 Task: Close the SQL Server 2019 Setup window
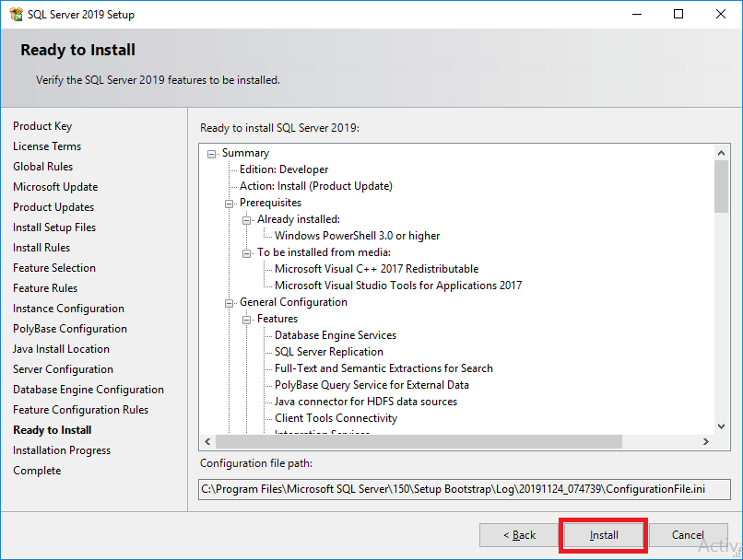721,14
